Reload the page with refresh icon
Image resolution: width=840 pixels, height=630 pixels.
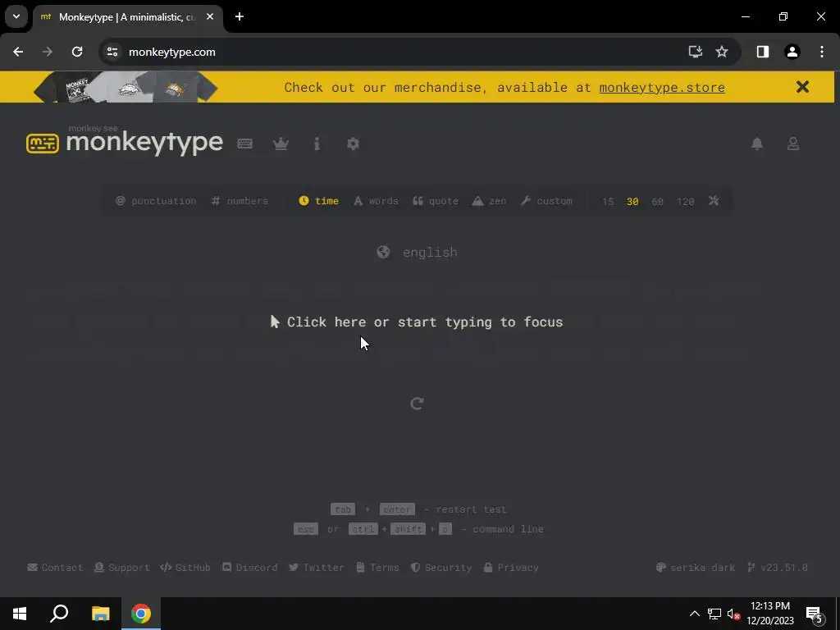click(x=77, y=52)
